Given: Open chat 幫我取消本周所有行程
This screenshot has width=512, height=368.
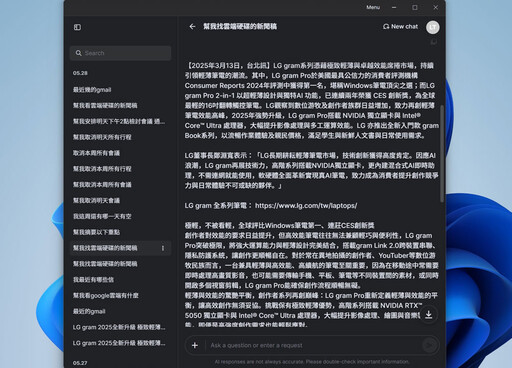Looking at the screenshot, I should click(102, 169).
